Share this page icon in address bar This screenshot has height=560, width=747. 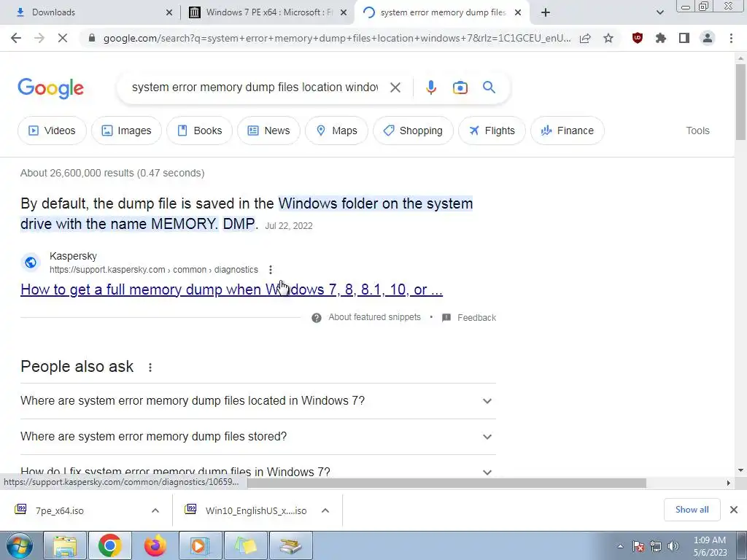tap(585, 38)
